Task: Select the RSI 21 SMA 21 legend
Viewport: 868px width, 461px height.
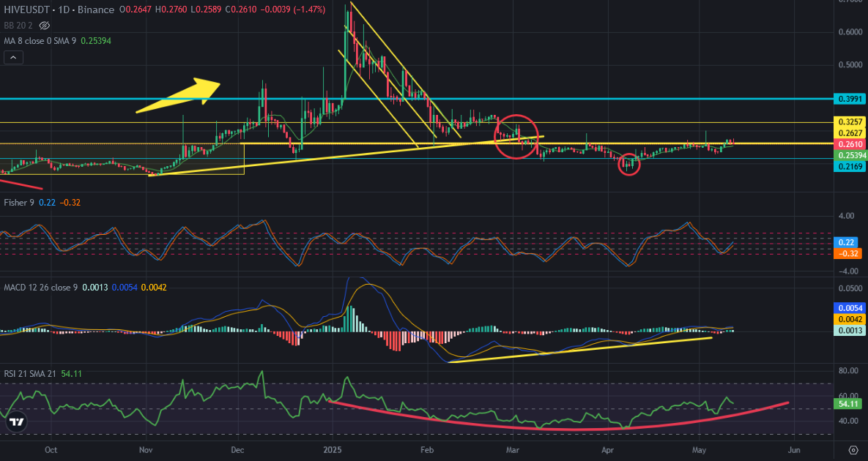Action: (x=30, y=374)
